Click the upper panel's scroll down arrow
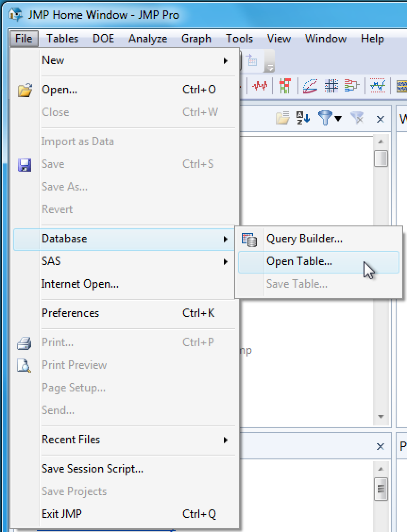The width and height of the screenshot is (407, 532). point(381,417)
